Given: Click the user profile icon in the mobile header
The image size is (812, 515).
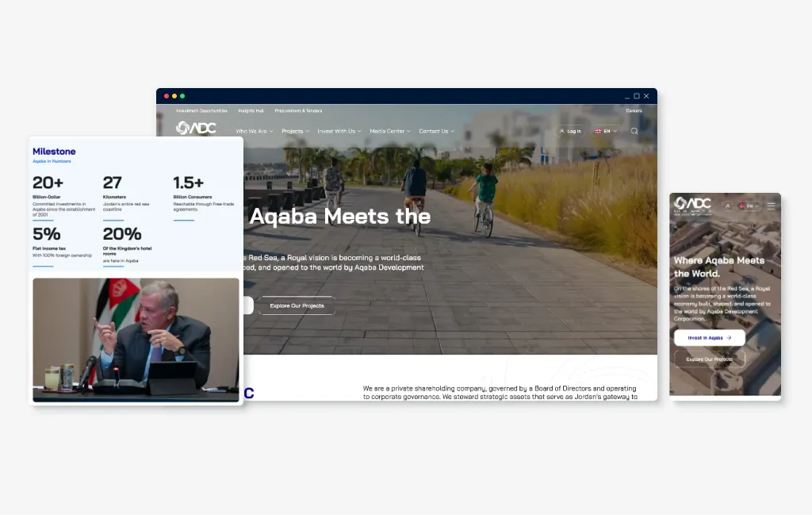Looking at the screenshot, I should pos(727,206).
